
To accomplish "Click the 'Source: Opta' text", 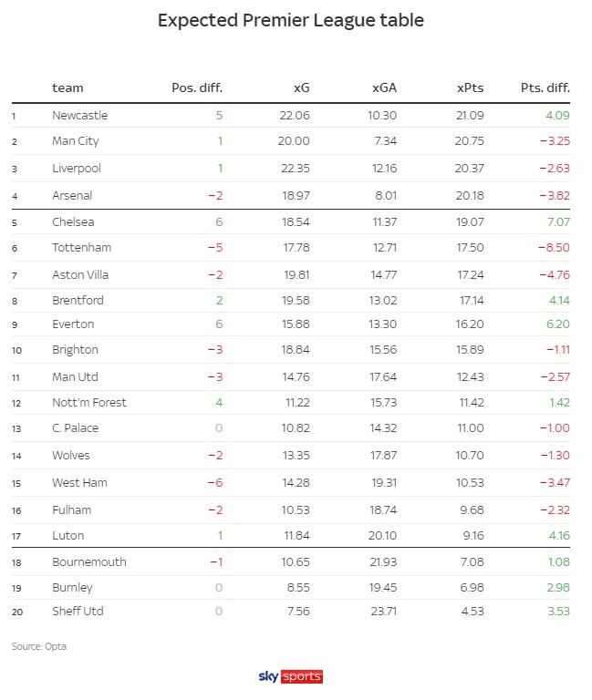I will [39, 646].
